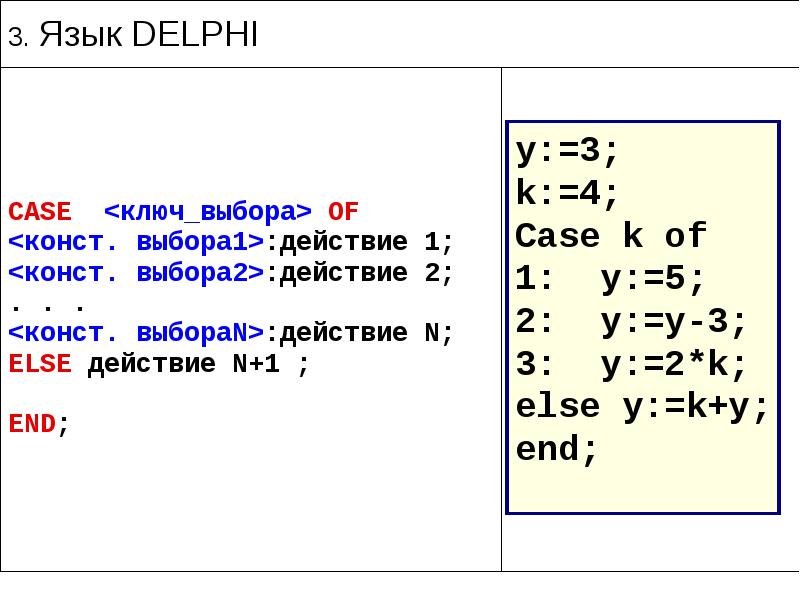Click the slide title "3. Язык DELPHI"

133,37
